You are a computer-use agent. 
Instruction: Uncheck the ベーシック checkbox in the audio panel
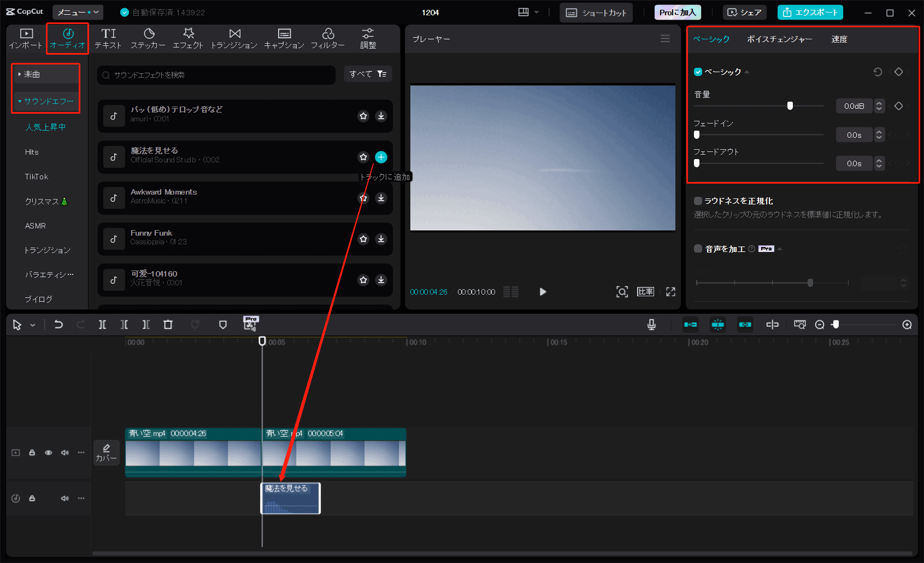698,71
